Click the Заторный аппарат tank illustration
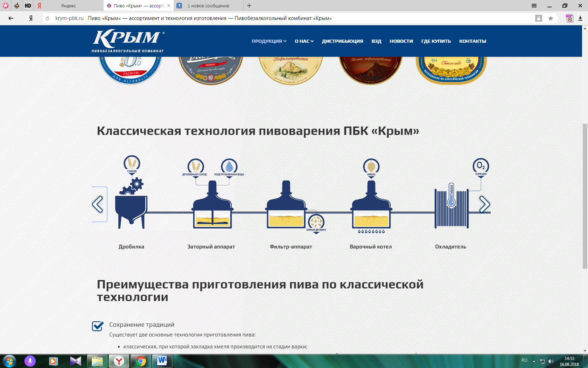 click(212, 204)
